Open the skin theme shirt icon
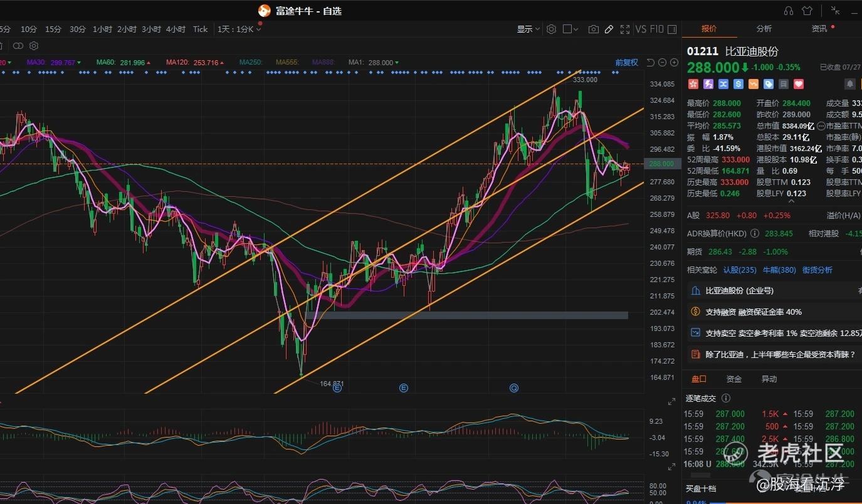 (807, 11)
